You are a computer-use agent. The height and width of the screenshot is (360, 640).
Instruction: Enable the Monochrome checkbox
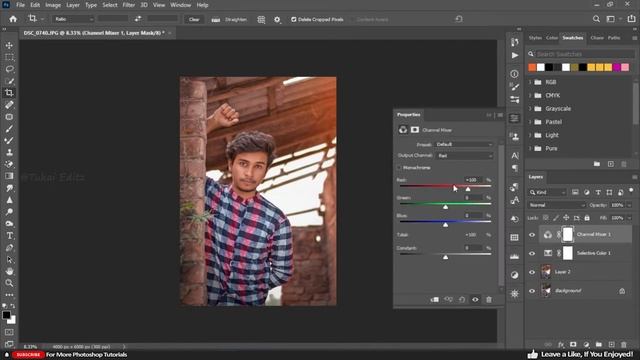click(x=399, y=168)
